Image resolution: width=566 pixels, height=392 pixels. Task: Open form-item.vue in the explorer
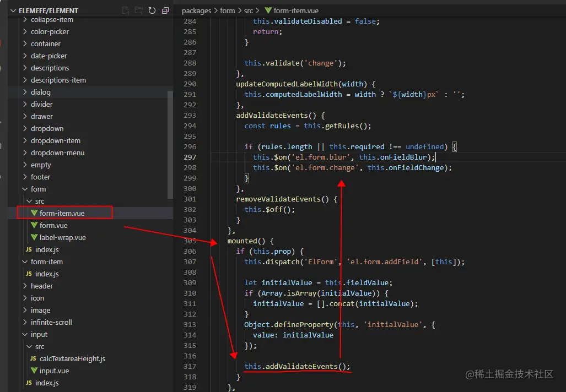[62, 213]
